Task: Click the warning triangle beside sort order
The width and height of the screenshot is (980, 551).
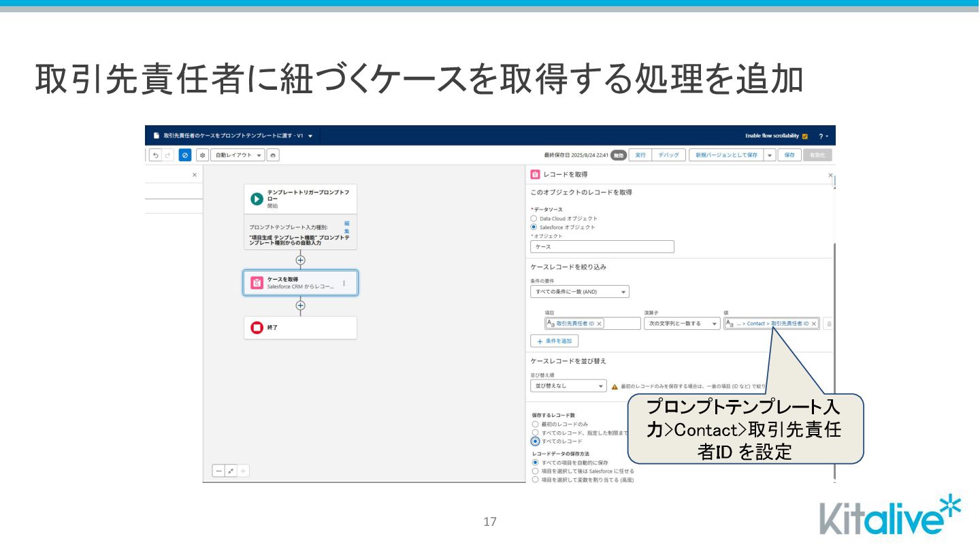Action: (x=615, y=386)
